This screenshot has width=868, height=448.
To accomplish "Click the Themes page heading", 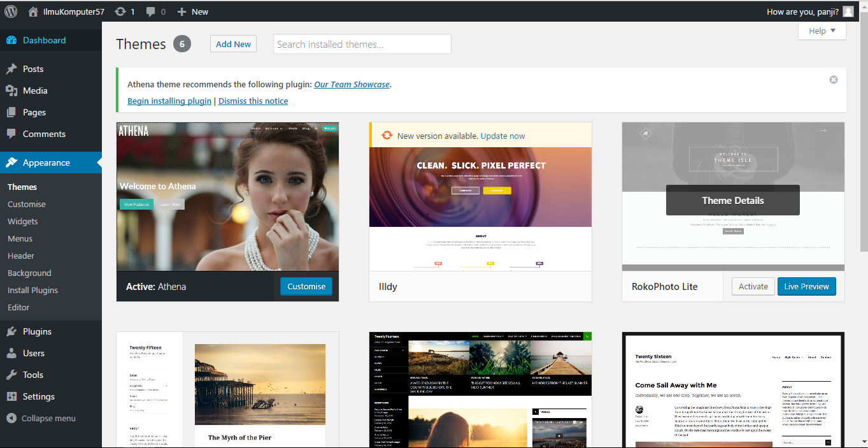I will pyautogui.click(x=141, y=44).
